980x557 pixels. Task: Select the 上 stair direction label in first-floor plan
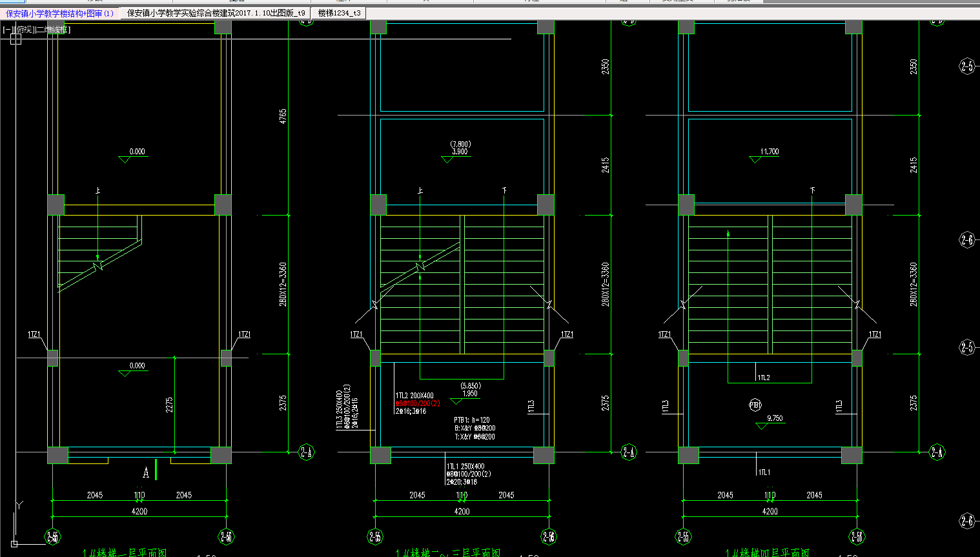(98, 190)
